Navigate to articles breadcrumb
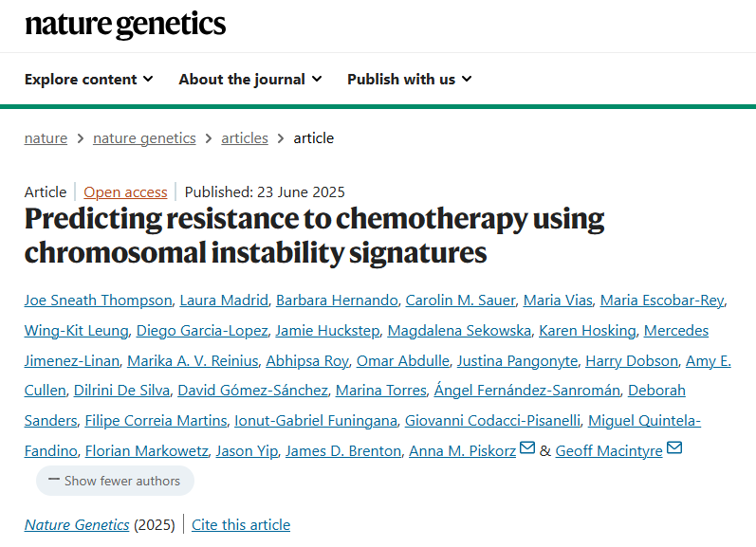756x547 pixels. click(x=245, y=138)
